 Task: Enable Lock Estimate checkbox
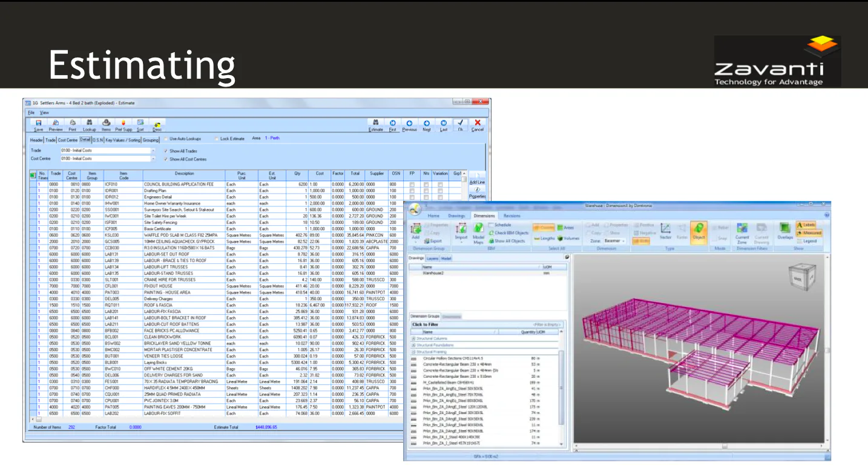pyautogui.click(x=217, y=139)
